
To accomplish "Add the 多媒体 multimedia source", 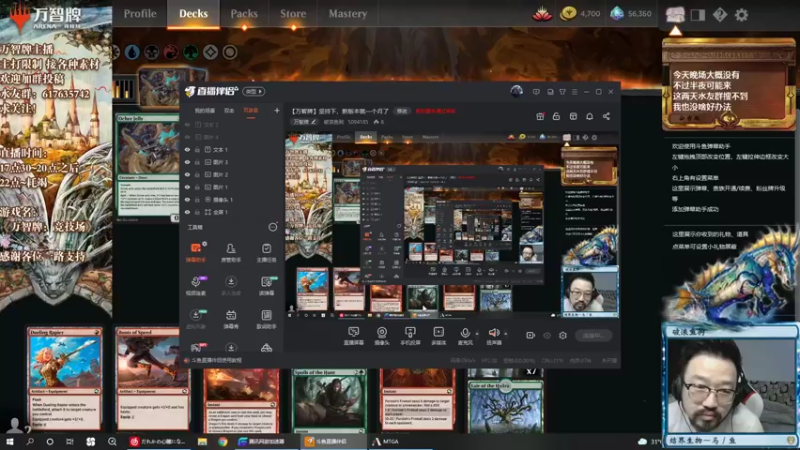I will click(x=438, y=336).
